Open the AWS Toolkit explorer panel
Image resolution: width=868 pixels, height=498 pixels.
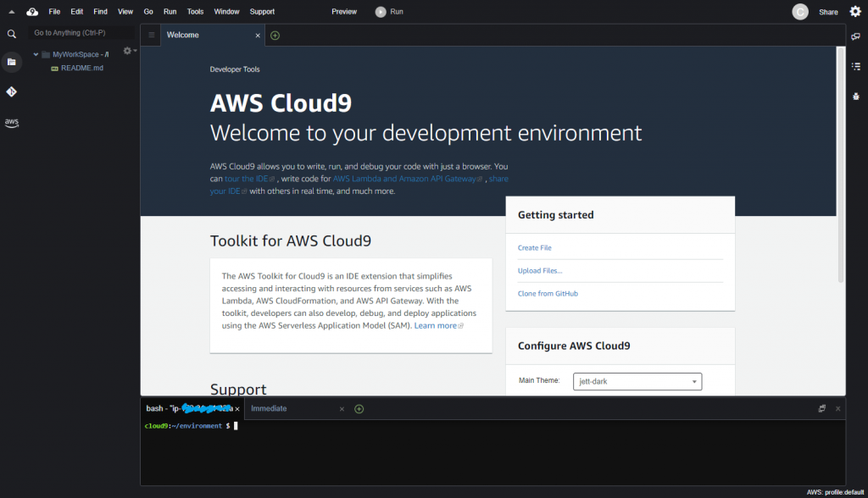tap(12, 123)
